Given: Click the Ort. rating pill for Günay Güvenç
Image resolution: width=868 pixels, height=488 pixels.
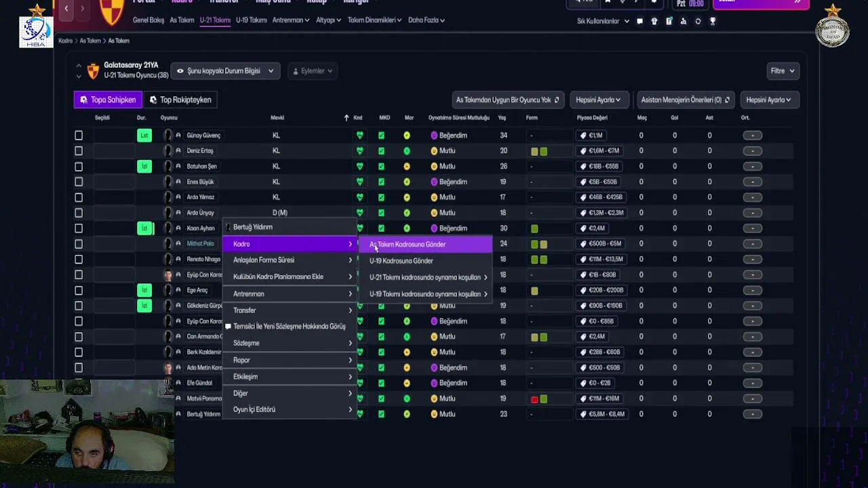Looking at the screenshot, I should click(x=752, y=136).
